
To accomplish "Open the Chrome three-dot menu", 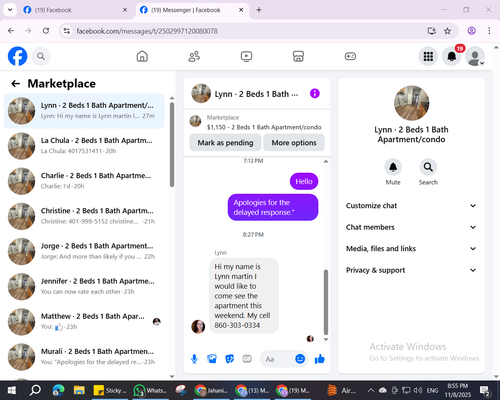I will coord(489,31).
